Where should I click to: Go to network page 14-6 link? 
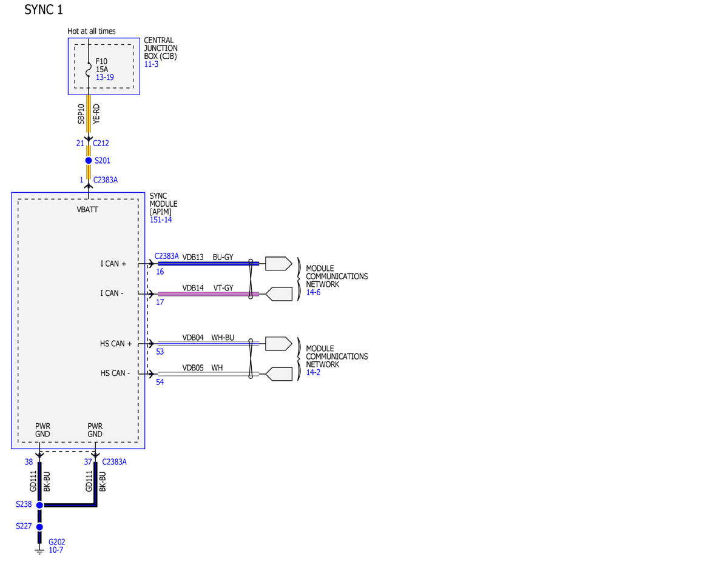click(313, 292)
